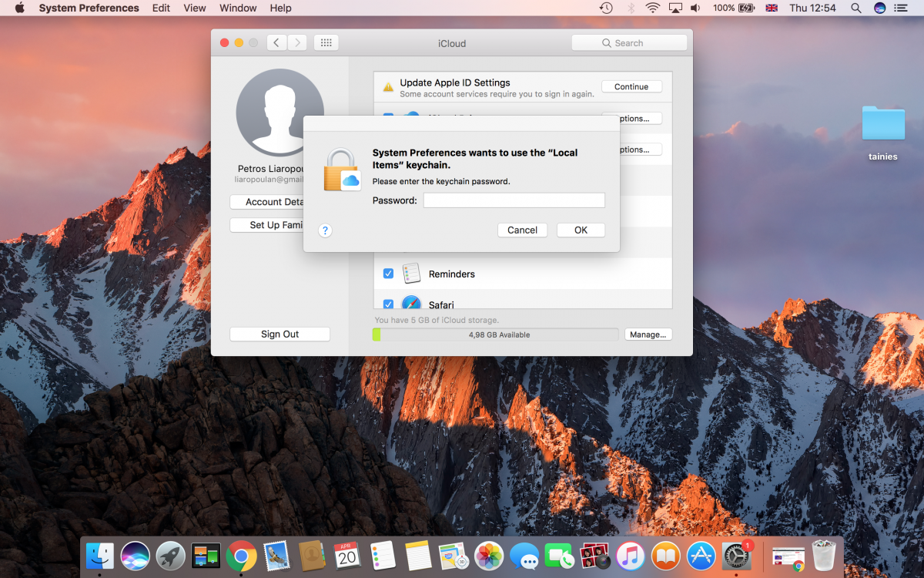Open the tainies folder on desktop

(883, 124)
